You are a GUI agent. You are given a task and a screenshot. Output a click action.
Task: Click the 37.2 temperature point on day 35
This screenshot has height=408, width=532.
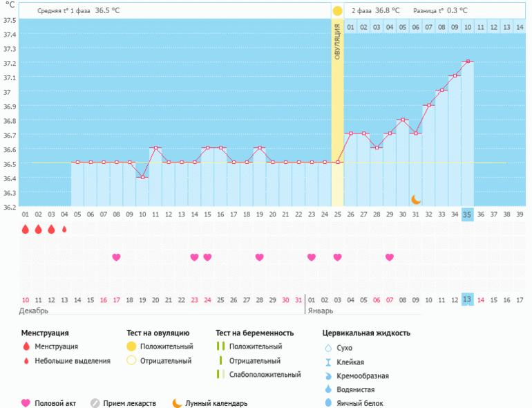468,62
